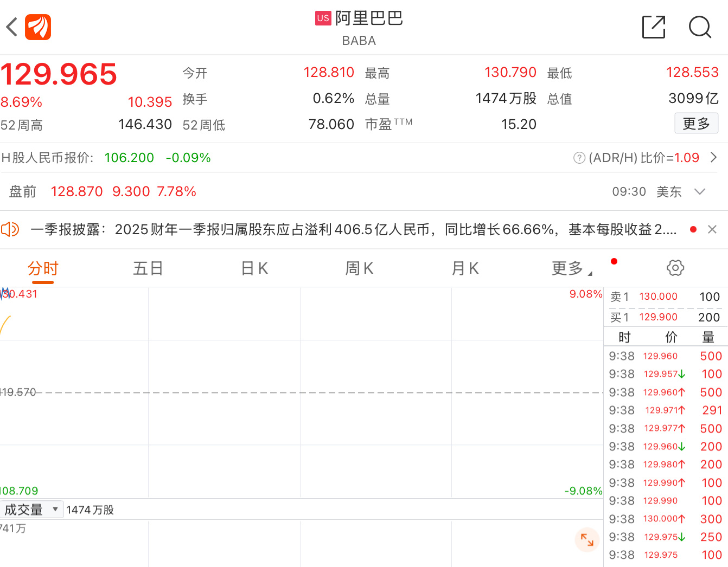Click the 更多 button for more stats

(x=697, y=124)
